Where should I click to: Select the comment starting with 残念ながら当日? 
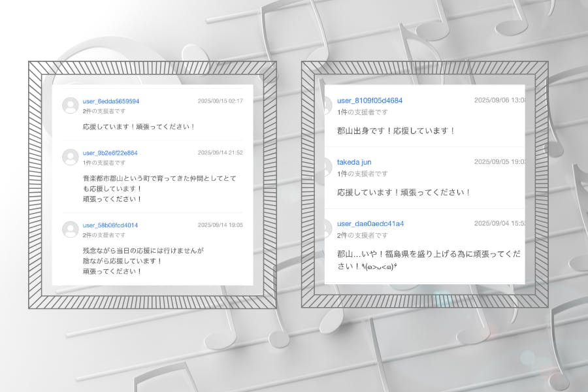pyautogui.click(x=143, y=260)
